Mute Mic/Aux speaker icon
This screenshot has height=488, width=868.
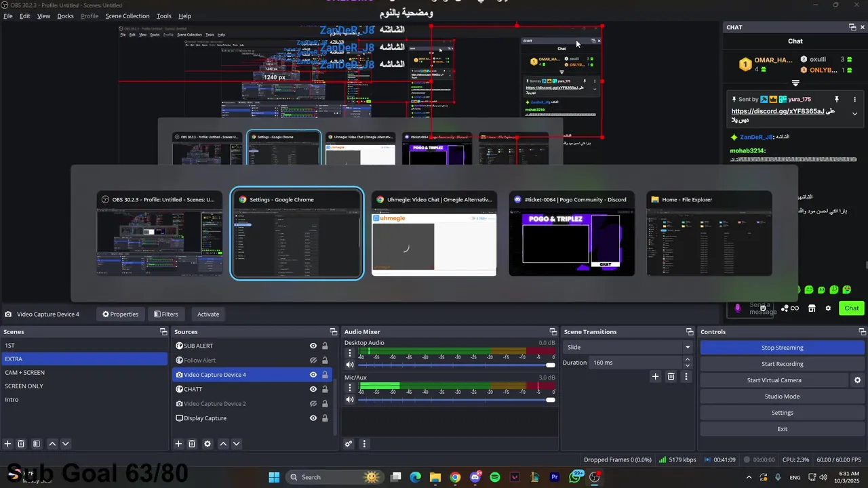click(350, 399)
